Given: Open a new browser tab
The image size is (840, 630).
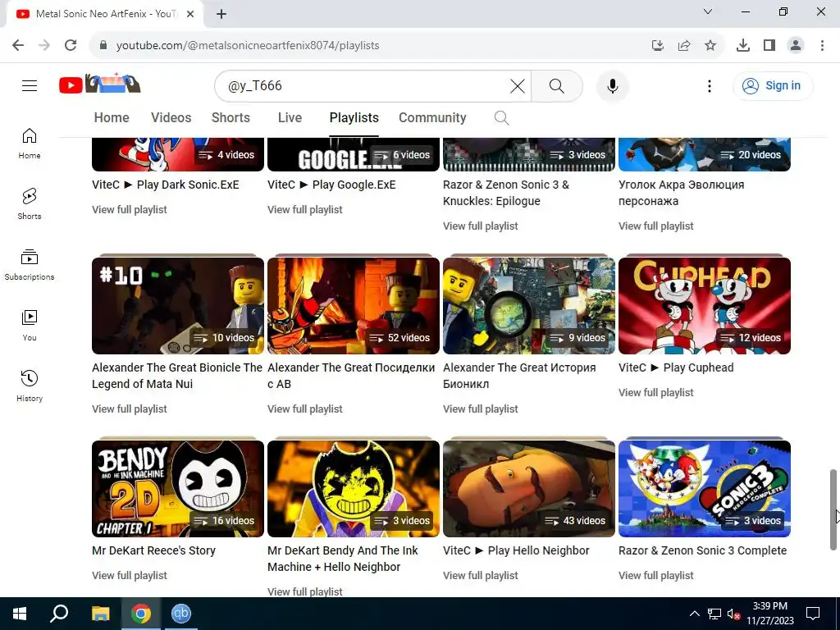Looking at the screenshot, I should [221, 14].
